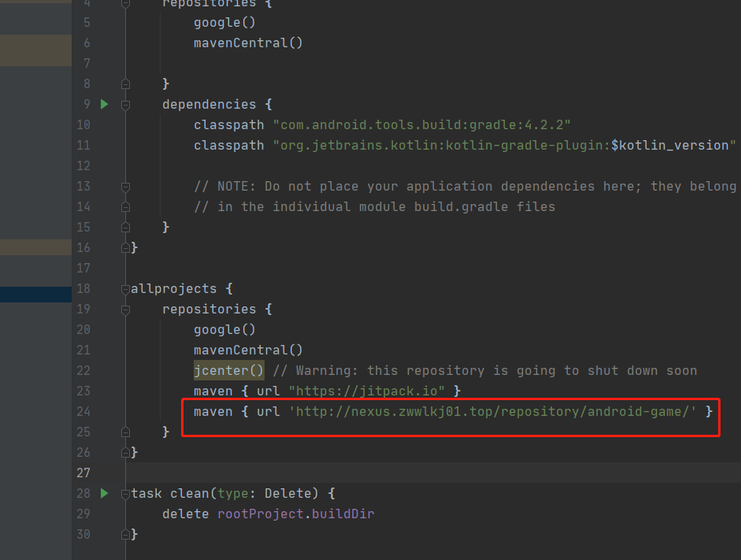This screenshot has width=741, height=560.
Task: Collapse the allprojects block
Action: pos(125,289)
